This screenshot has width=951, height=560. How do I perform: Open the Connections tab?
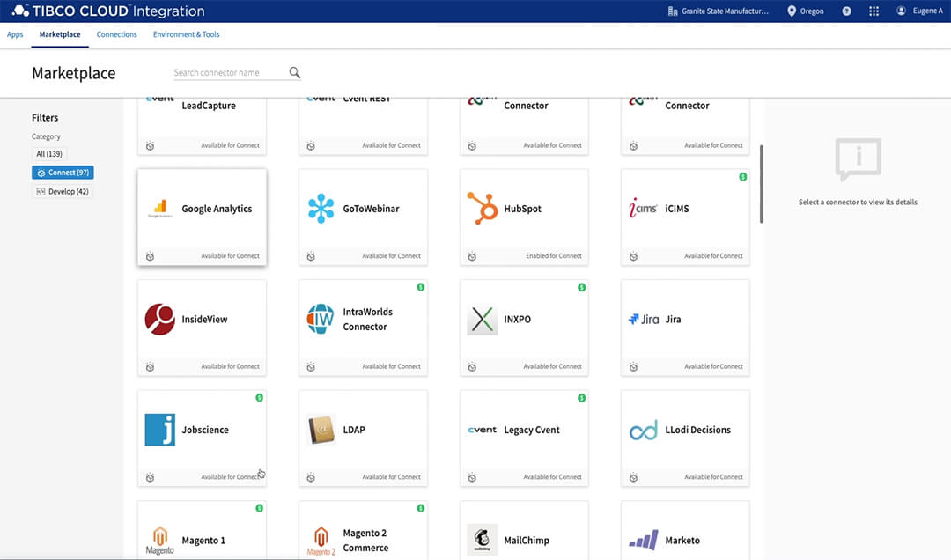coord(116,34)
